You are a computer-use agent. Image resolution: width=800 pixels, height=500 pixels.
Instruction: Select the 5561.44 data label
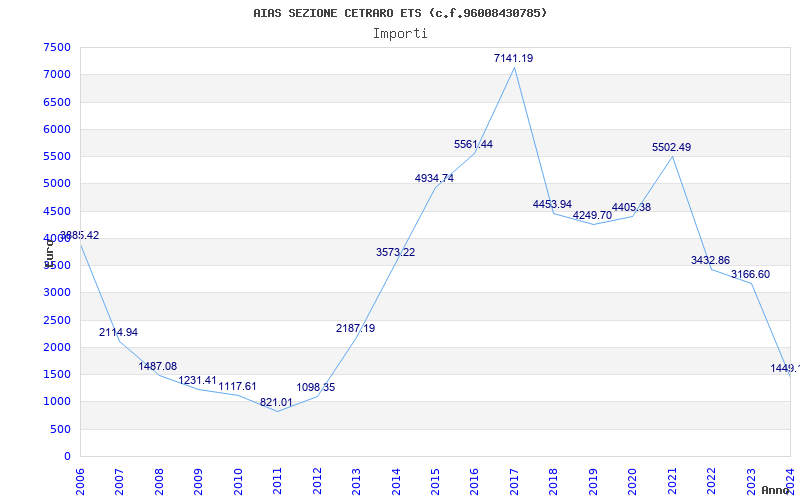coord(473,144)
